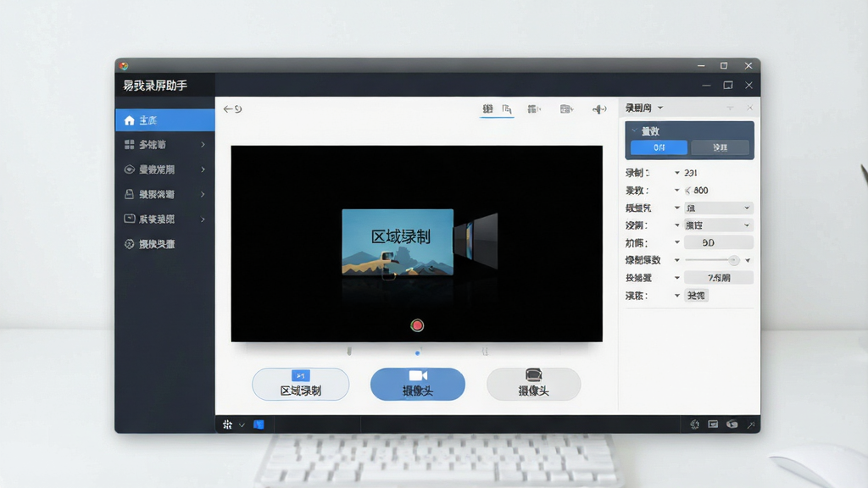Select the cursor pointer icon in the top toolbar
The image size is (868, 488).
click(507, 109)
